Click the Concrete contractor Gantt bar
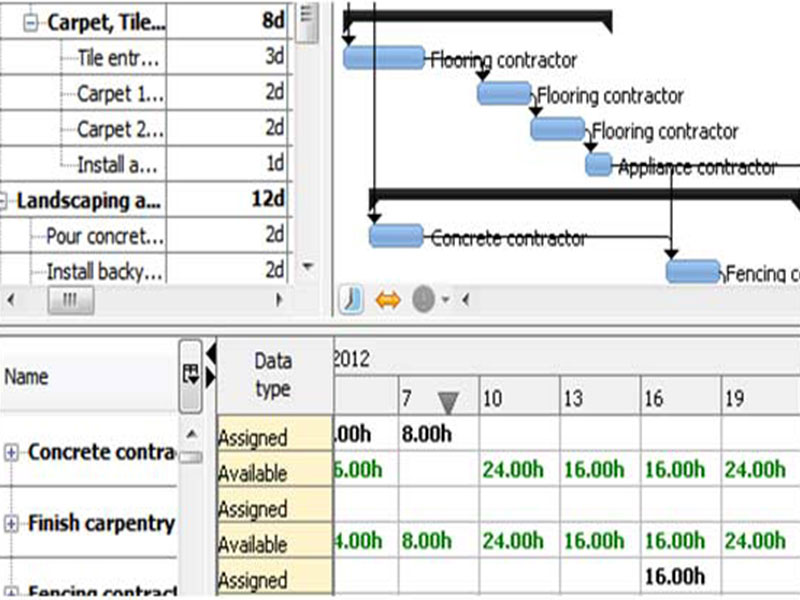This screenshot has height=600, width=800. (396, 236)
